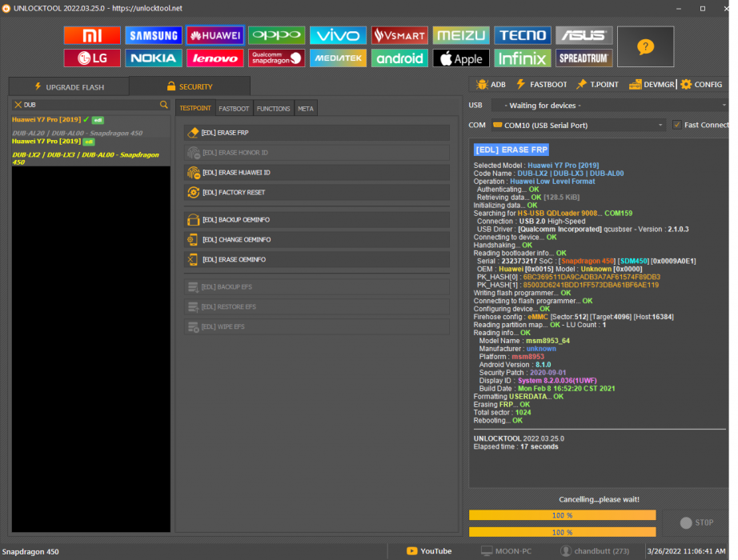The image size is (738, 560).
Task: Click the STOP button
Action: [x=696, y=523]
